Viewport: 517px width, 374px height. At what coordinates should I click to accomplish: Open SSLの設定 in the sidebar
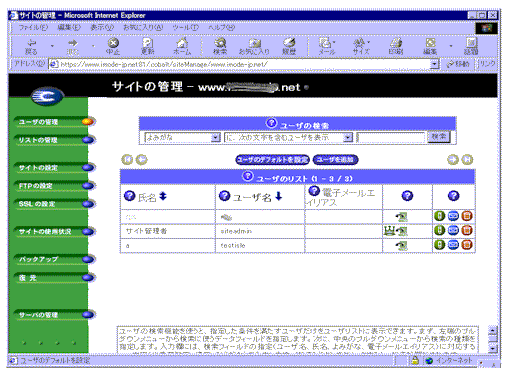coord(54,204)
